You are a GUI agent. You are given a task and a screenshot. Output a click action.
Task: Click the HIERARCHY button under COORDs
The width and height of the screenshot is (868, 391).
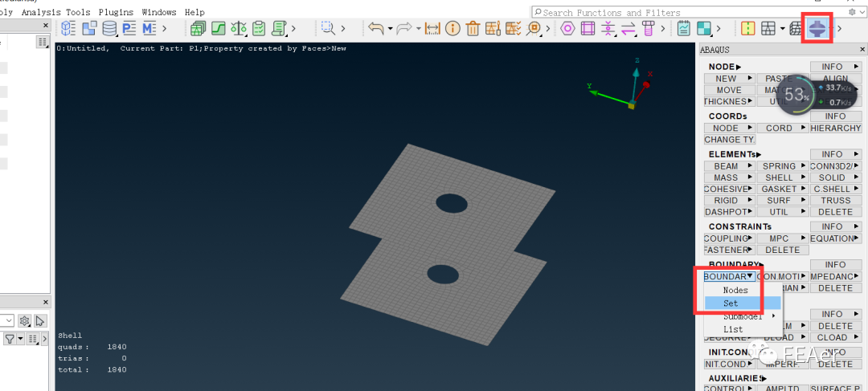835,128
